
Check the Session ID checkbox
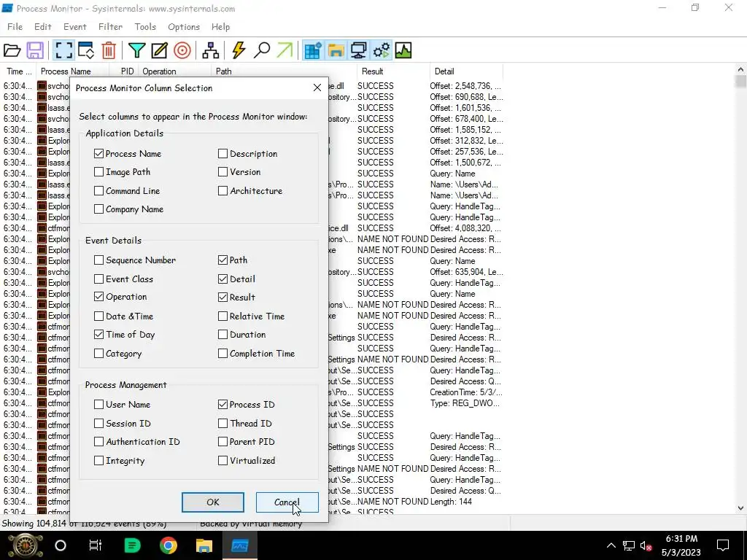(x=98, y=423)
